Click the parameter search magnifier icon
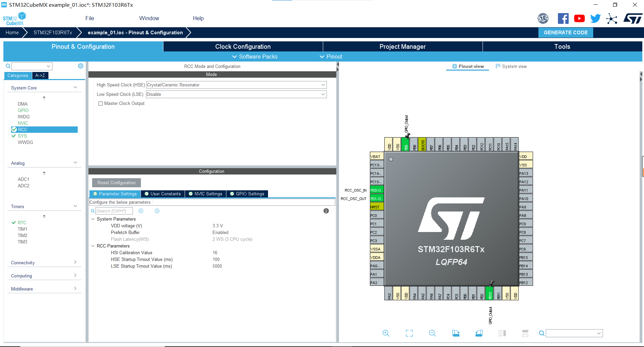 pos(93,211)
